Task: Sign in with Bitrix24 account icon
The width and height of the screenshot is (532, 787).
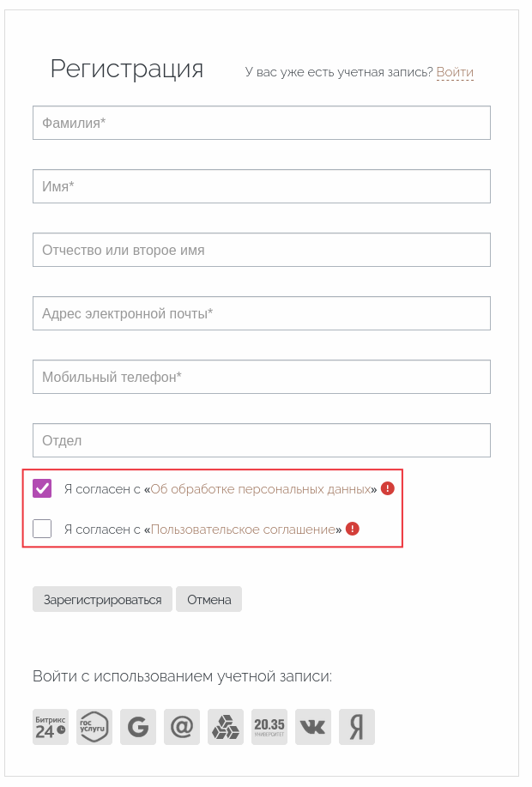Action: click(51, 727)
